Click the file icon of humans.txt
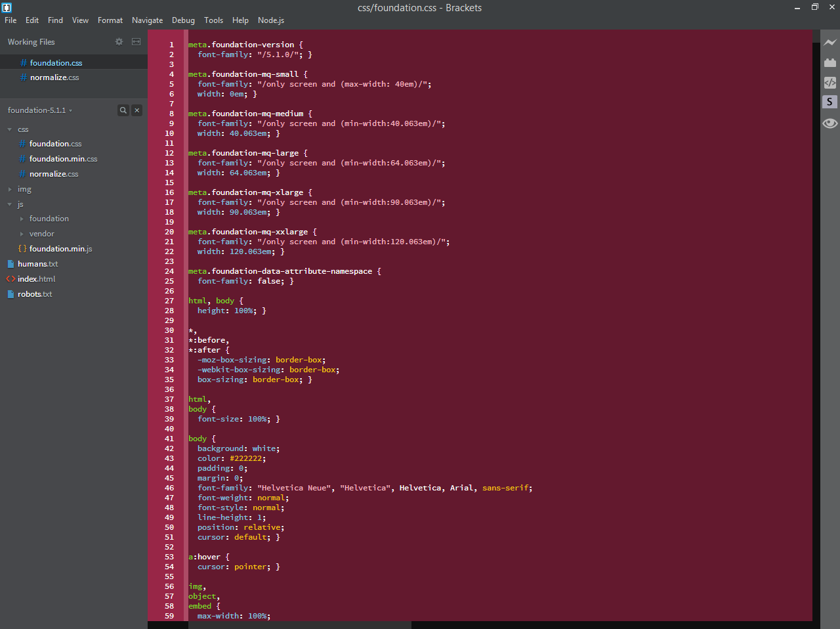Screen dimensions: 840x629 (10, 264)
